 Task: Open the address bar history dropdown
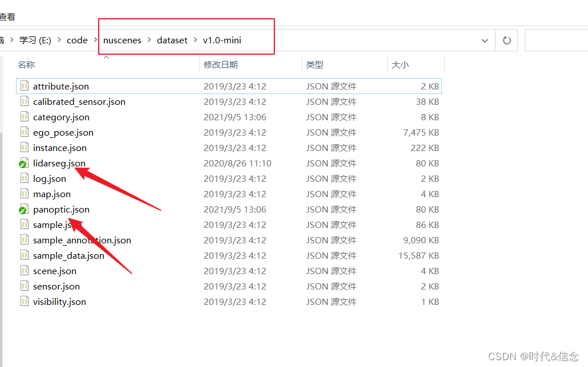click(485, 40)
